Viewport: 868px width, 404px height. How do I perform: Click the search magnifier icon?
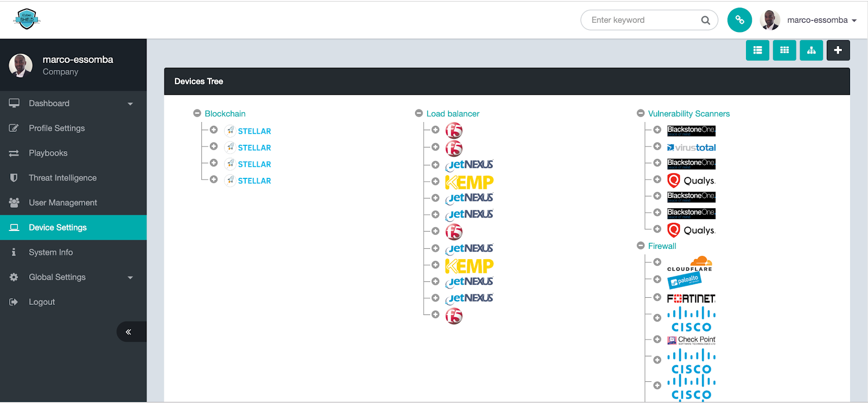(705, 20)
